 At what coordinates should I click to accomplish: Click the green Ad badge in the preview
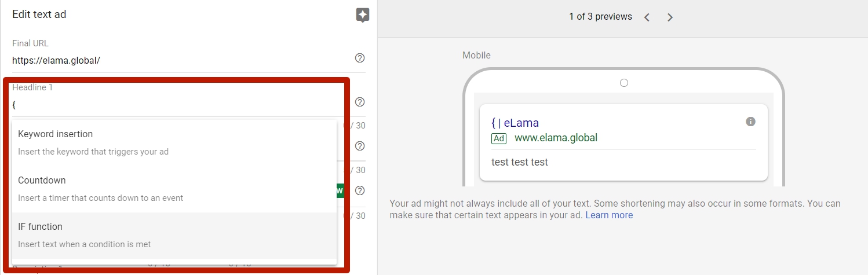click(x=499, y=138)
